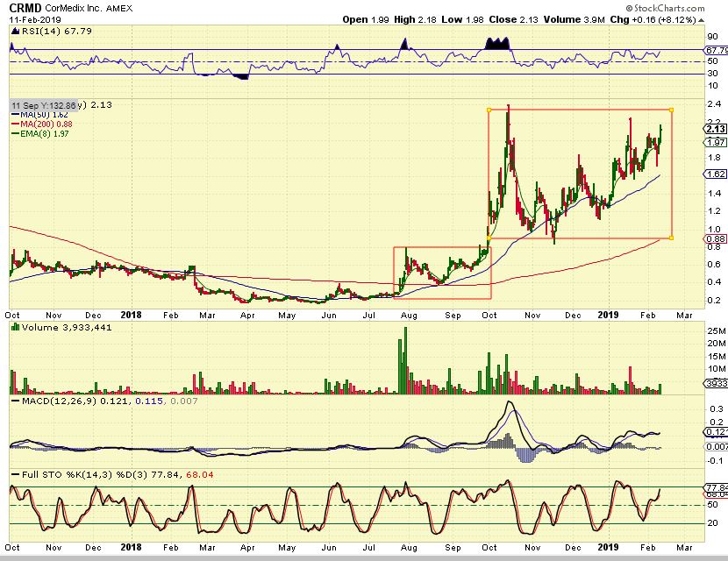Click the 25M label on volume axis
This screenshot has width=728, height=561.
click(716, 330)
